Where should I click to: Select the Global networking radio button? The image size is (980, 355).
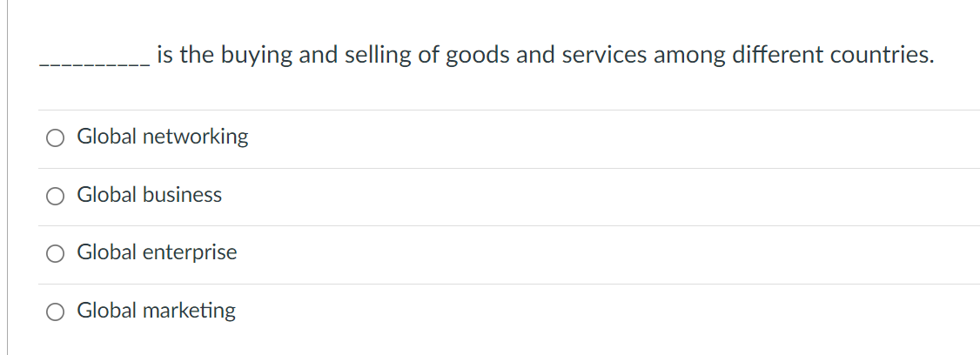[x=56, y=137]
